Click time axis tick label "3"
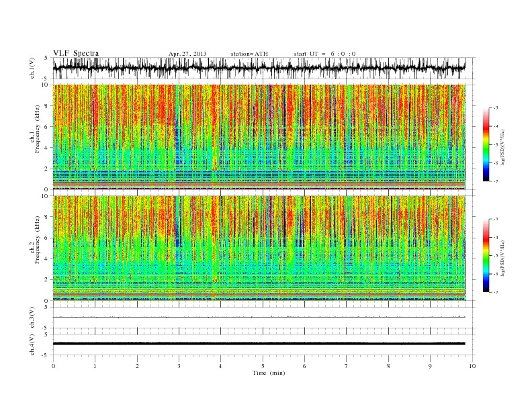 [179, 366]
